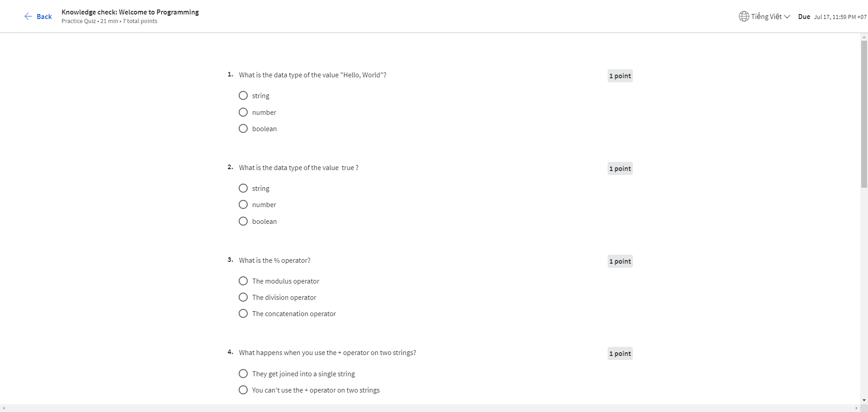This screenshot has width=868, height=412.
Task: Click the horizontal scroll left arrow
Action: pyautogui.click(x=4, y=408)
